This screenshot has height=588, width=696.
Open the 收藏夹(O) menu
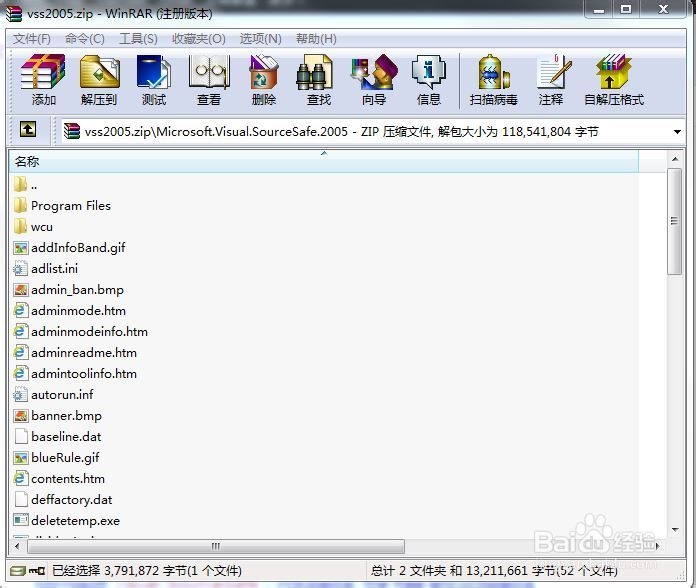[199, 39]
